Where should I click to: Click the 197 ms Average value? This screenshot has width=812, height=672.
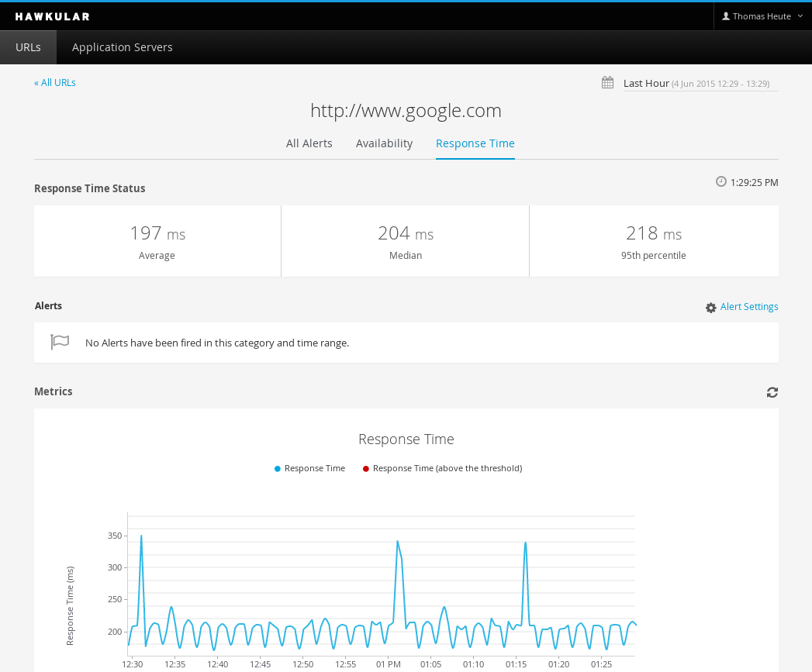pyautogui.click(x=157, y=233)
